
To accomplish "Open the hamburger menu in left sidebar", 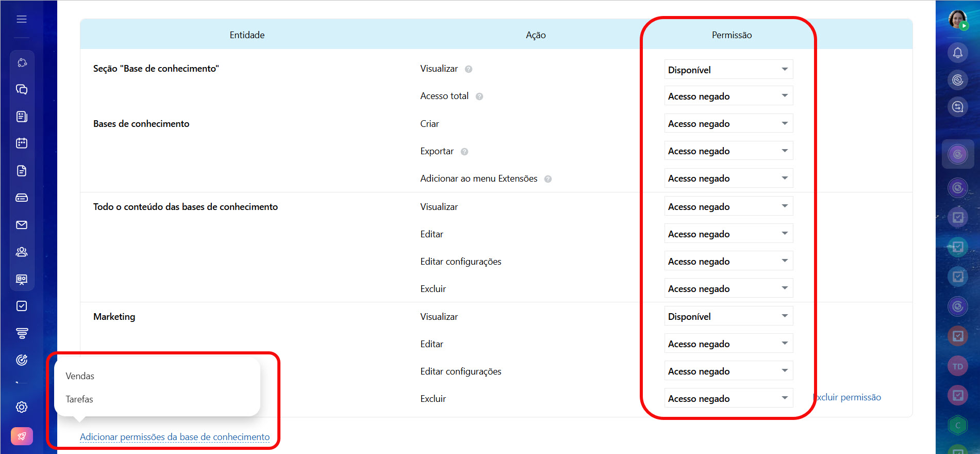I will pyautogui.click(x=22, y=19).
